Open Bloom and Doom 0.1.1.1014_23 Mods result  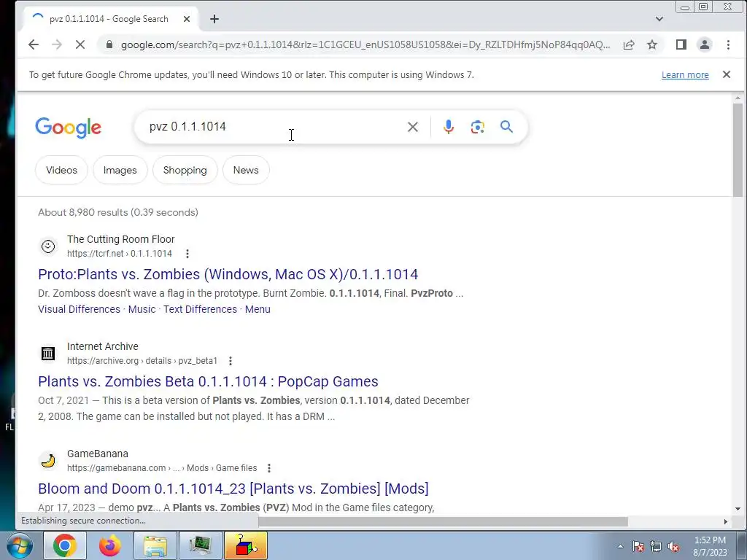click(x=233, y=489)
